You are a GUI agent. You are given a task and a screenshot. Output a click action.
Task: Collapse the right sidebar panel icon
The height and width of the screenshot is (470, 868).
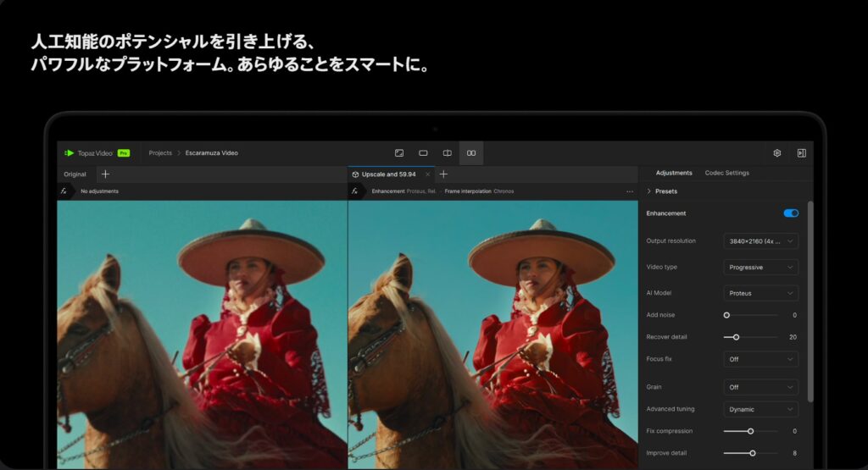(x=801, y=153)
